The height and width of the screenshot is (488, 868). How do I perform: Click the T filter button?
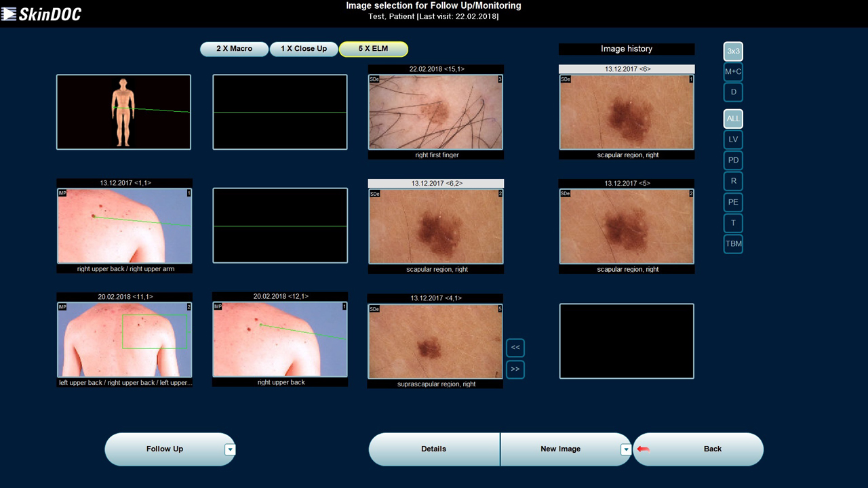point(733,223)
